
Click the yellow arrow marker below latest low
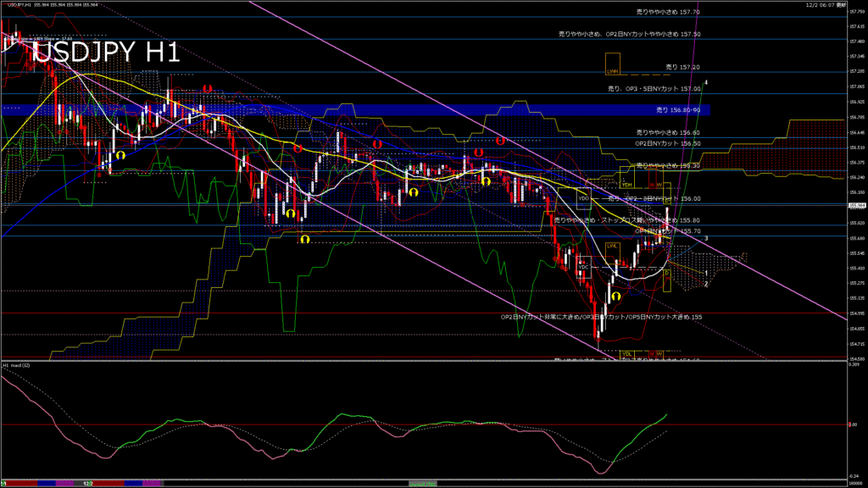[615, 297]
